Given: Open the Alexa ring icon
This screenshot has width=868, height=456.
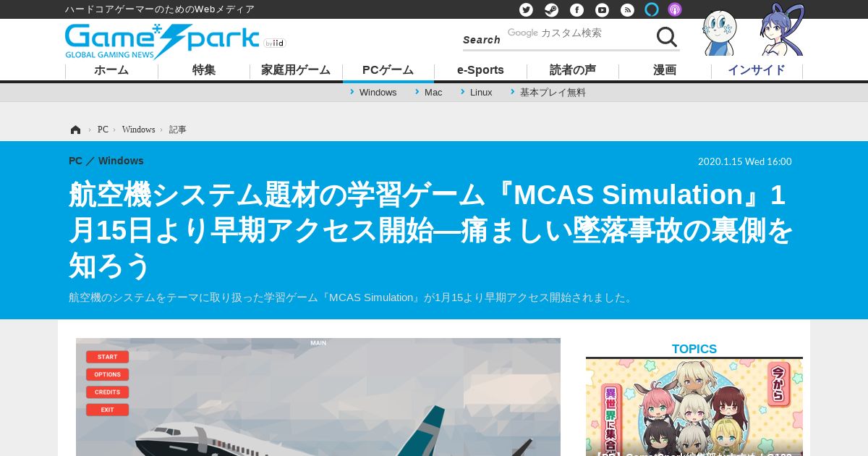Looking at the screenshot, I should [x=652, y=9].
